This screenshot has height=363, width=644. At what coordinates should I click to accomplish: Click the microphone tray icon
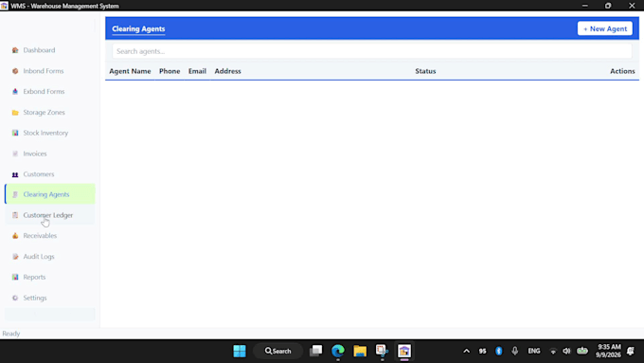pos(514,351)
